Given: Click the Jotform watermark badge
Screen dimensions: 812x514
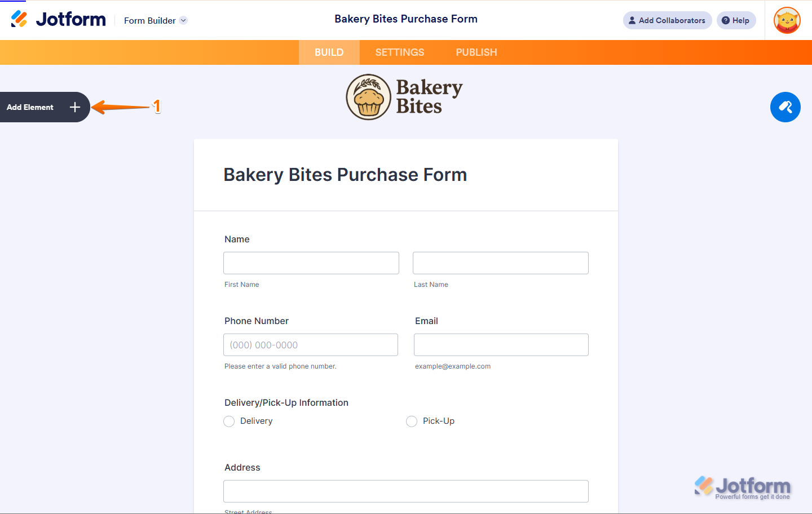Looking at the screenshot, I should coord(742,487).
